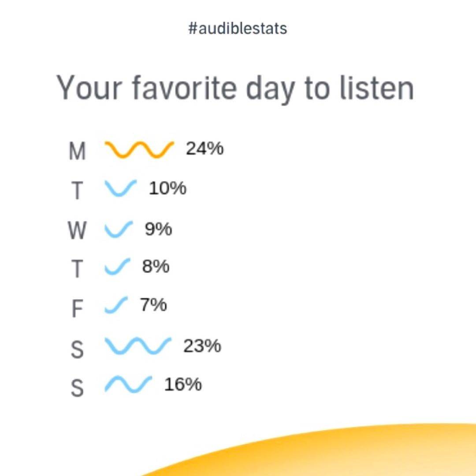
Task: Select the F day label
Action: (x=77, y=309)
